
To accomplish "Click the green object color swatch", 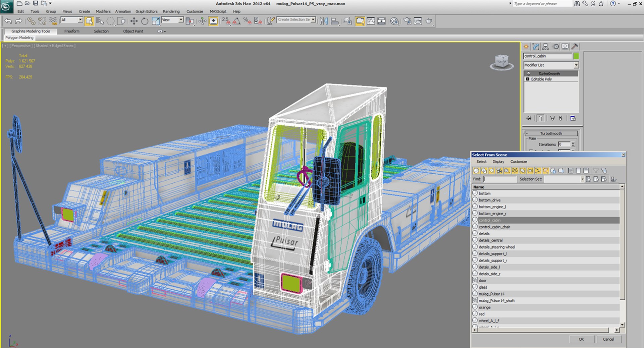I will click(x=576, y=56).
